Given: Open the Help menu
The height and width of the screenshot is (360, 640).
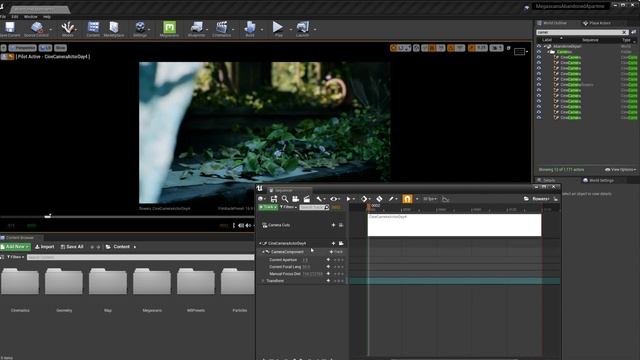Looking at the screenshot, I should coord(47,17).
